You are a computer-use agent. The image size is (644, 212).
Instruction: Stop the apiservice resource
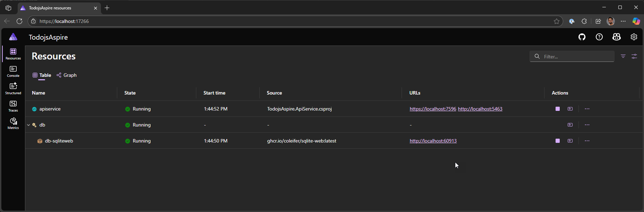click(558, 109)
